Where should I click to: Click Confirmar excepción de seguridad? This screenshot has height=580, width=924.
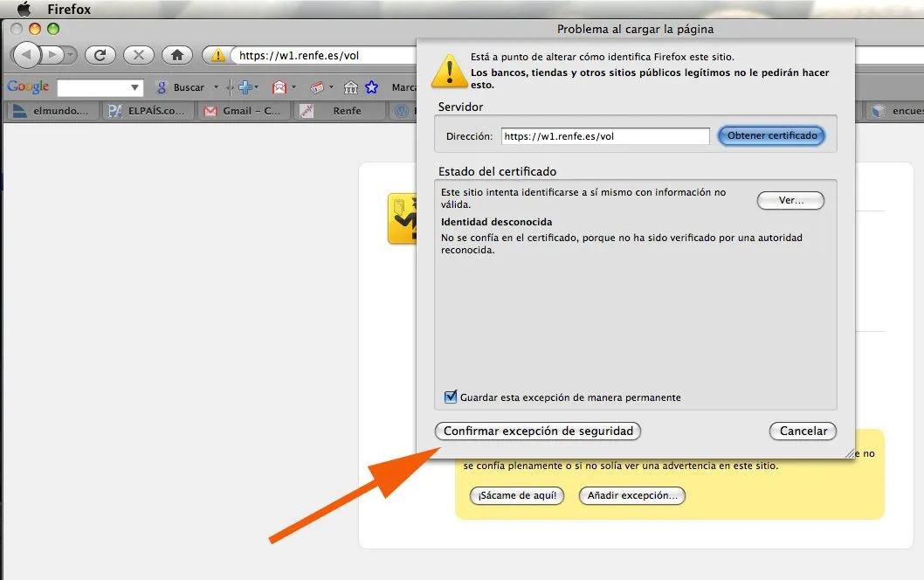coord(538,431)
